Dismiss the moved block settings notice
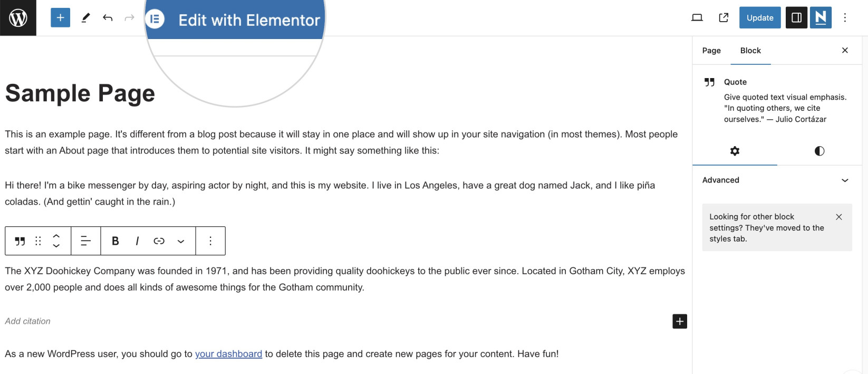The width and height of the screenshot is (868, 374). [x=839, y=217]
